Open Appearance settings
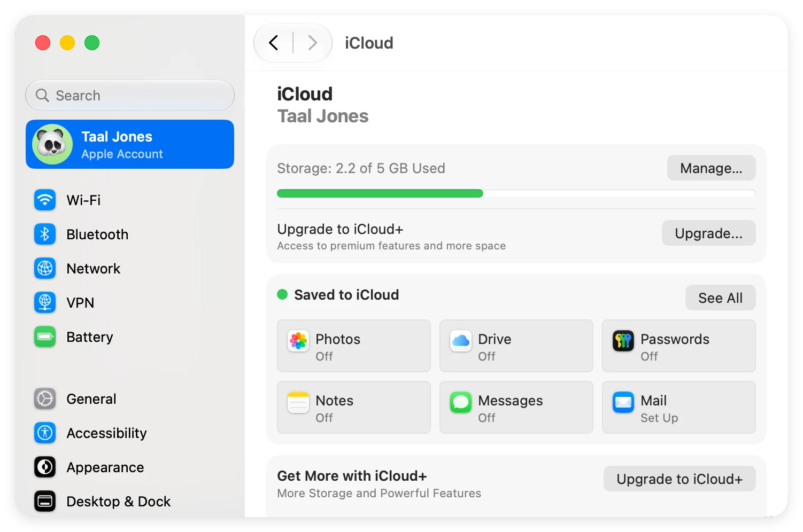The width and height of the screenshot is (803, 532). (130, 467)
